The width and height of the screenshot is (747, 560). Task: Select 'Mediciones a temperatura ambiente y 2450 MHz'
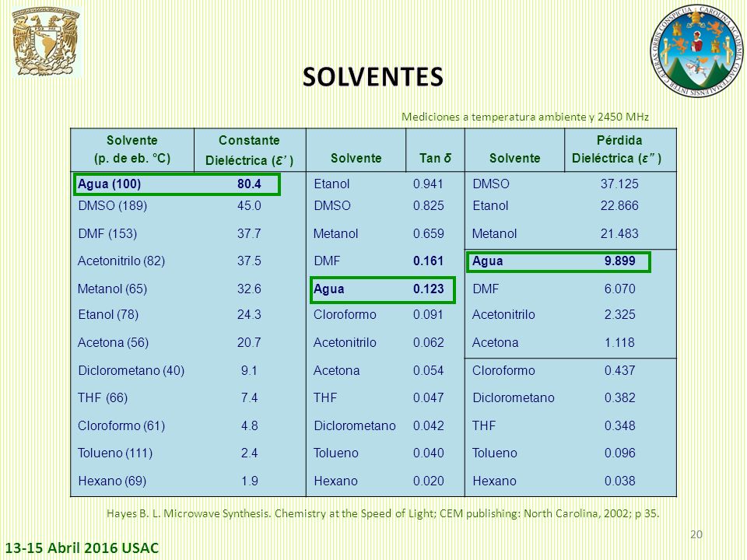[x=525, y=117]
